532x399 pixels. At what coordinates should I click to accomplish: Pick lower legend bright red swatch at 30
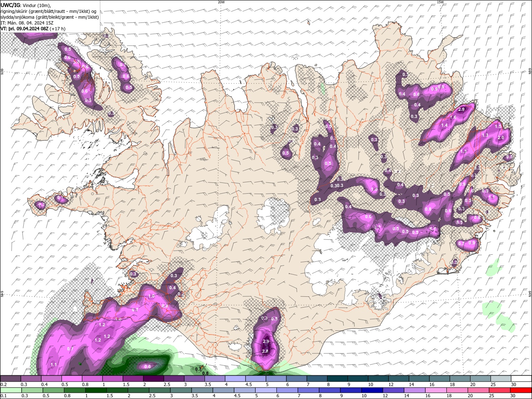pyautogui.click(x=522, y=390)
